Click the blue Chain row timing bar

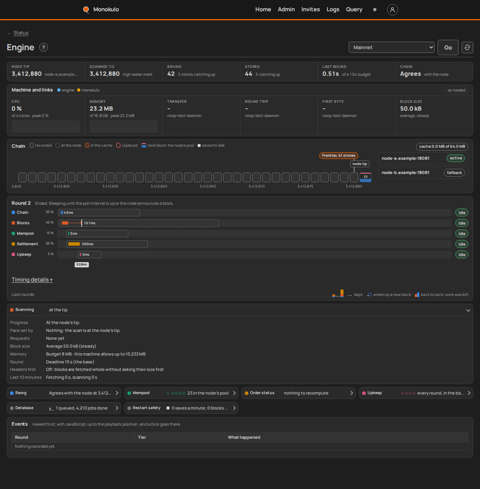point(62,212)
